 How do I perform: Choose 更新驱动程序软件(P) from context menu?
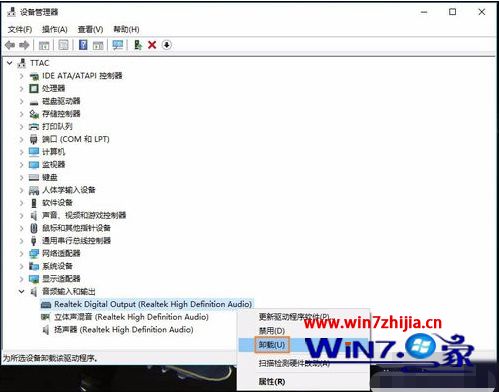click(294, 317)
